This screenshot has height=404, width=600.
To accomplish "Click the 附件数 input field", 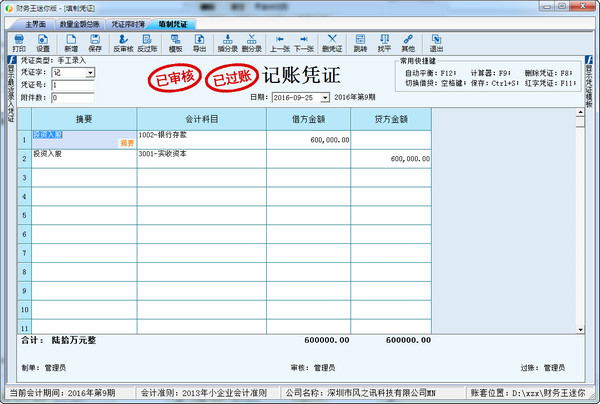I will [72, 98].
